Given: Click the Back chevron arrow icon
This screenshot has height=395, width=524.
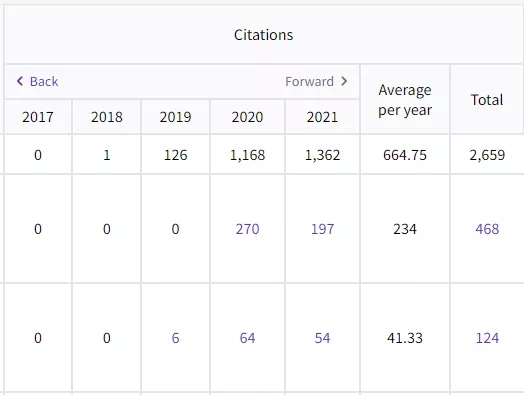Looking at the screenshot, I should pos(20,81).
